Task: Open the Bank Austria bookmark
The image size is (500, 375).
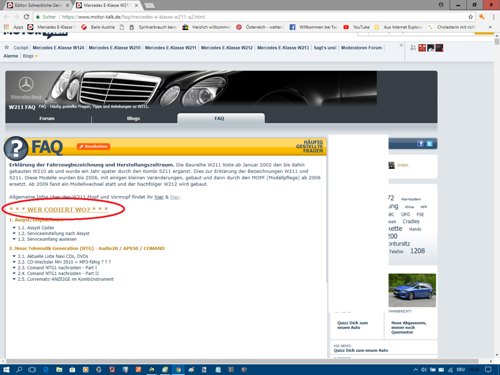Action: (99, 27)
